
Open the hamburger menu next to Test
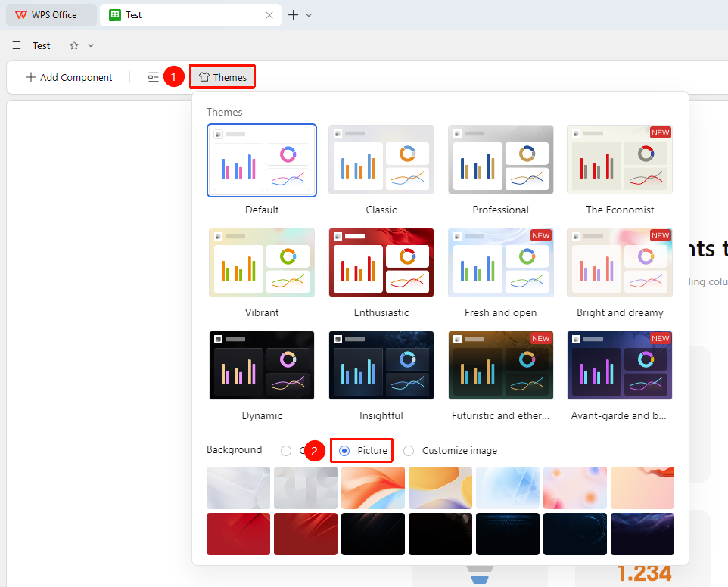coord(17,45)
